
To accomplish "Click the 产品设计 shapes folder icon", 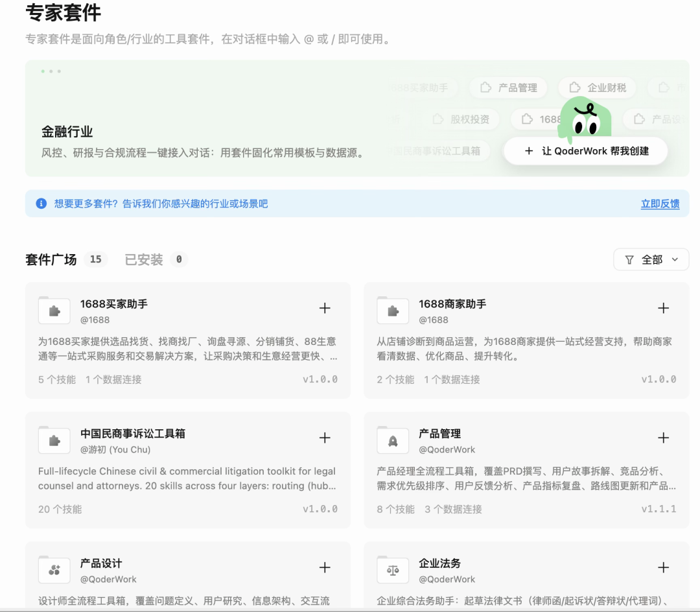I will click(x=54, y=570).
